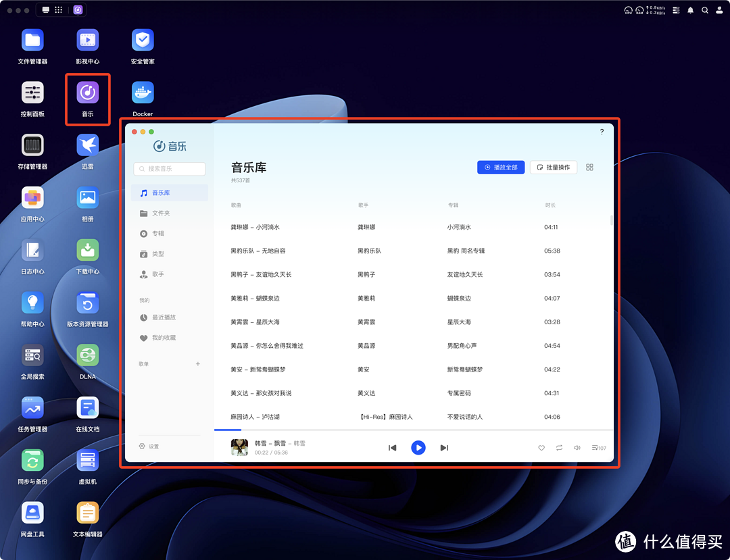The width and height of the screenshot is (730, 560).
Task: Toggle the repeat playback mode
Action: 559,447
